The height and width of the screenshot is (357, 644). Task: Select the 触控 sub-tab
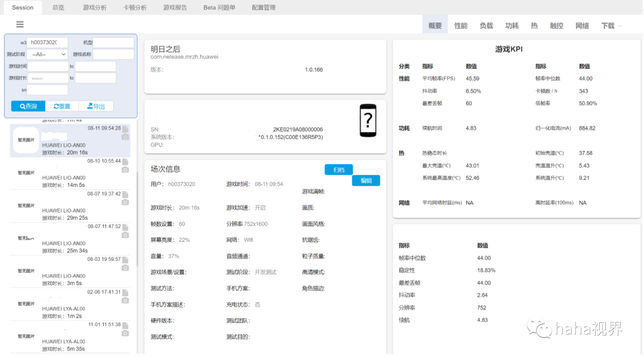556,26
